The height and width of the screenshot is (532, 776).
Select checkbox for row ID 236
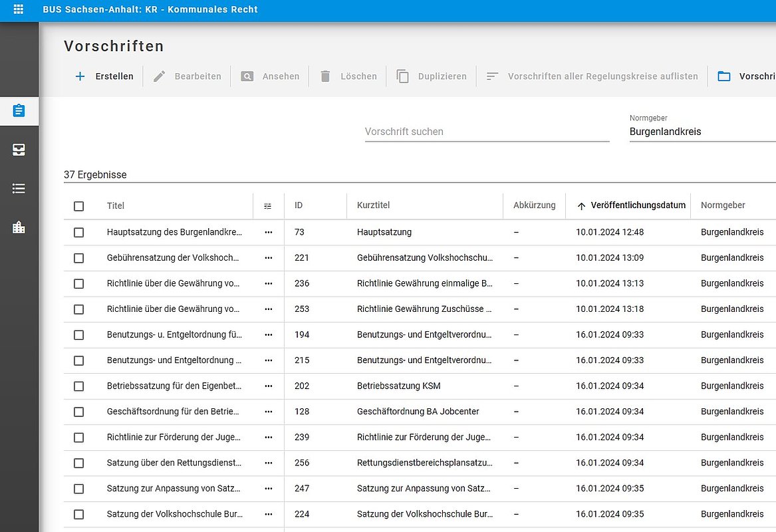point(78,283)
